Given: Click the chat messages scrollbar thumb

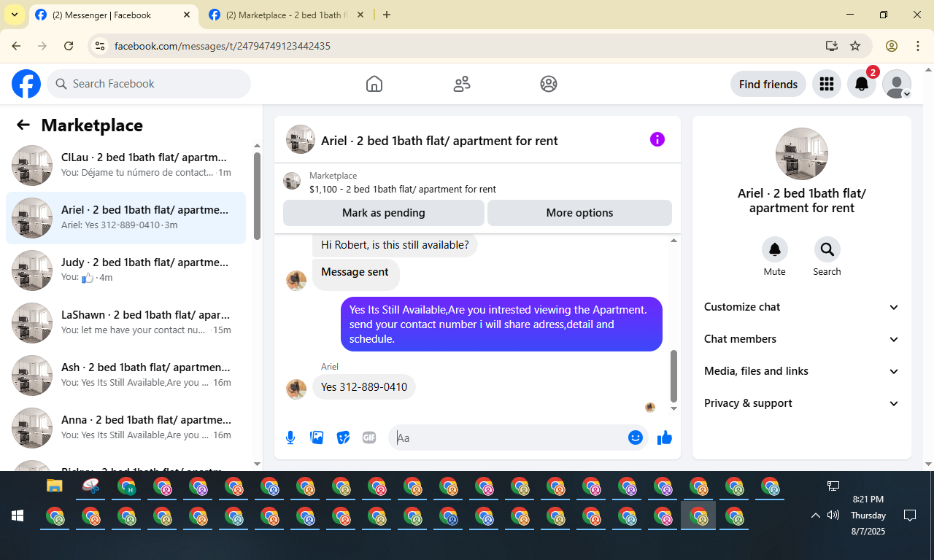Looking at the screenshot, I should point(674,376).
